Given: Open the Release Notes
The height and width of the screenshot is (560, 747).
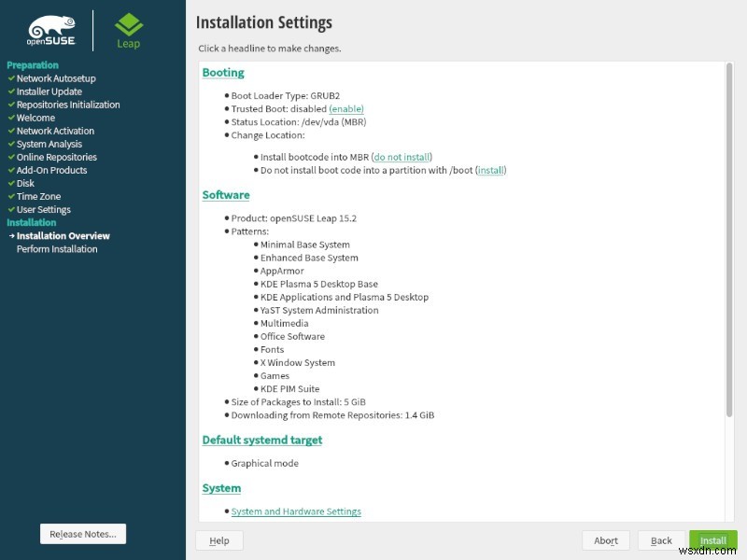Looking at the screenshot, I should pyautogui.click(x=82, y=534).
